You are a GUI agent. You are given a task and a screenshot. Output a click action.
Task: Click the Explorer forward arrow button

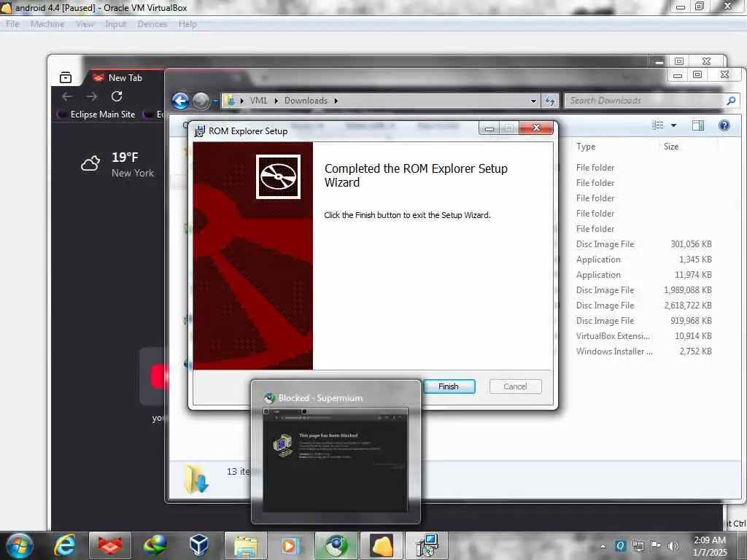[x=201, y=101]
